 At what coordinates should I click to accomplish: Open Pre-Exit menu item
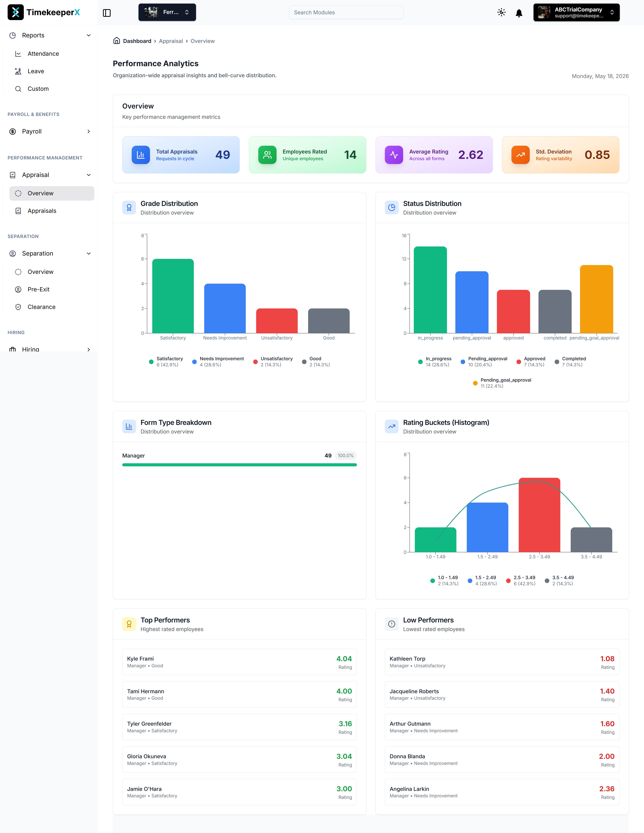pos(51,289)
